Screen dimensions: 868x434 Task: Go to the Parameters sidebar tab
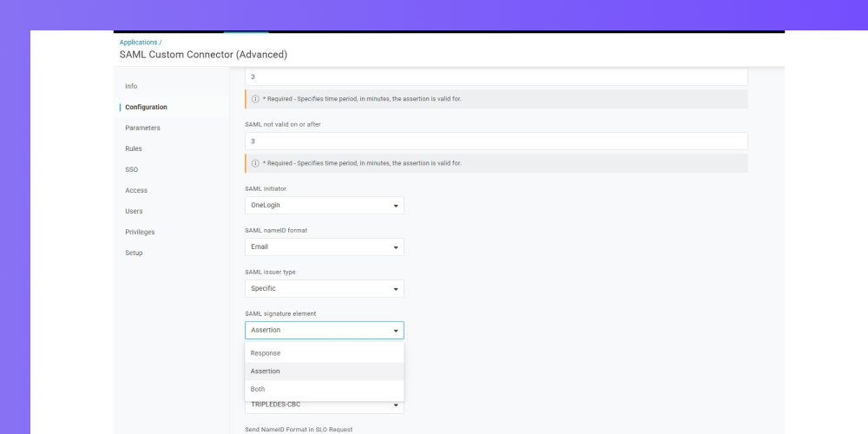(143, 128)
